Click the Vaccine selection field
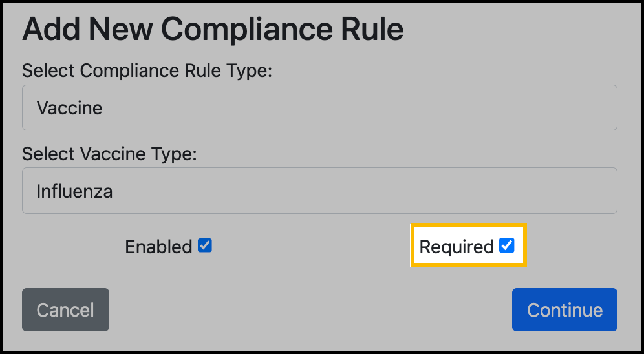The width and height of the screenshot is (644, 354). [x=319, y=107]
